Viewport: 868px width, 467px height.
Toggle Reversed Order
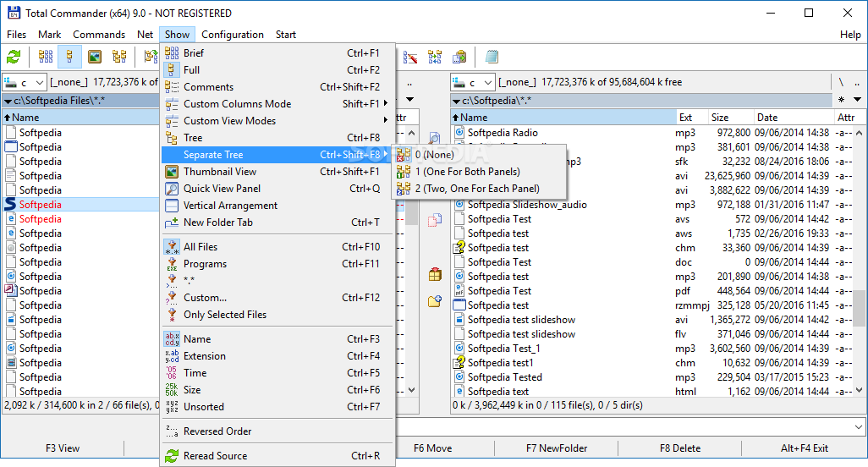278,431
